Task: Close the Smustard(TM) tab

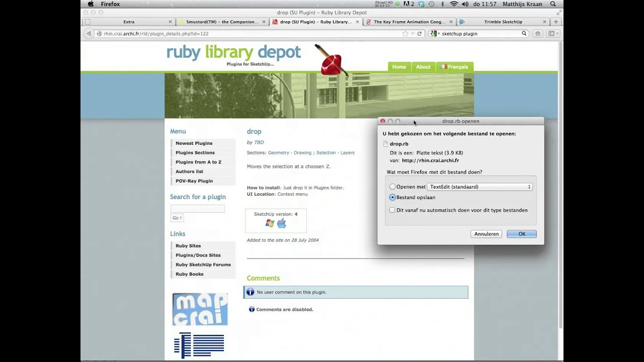Action: coord(264,22)
